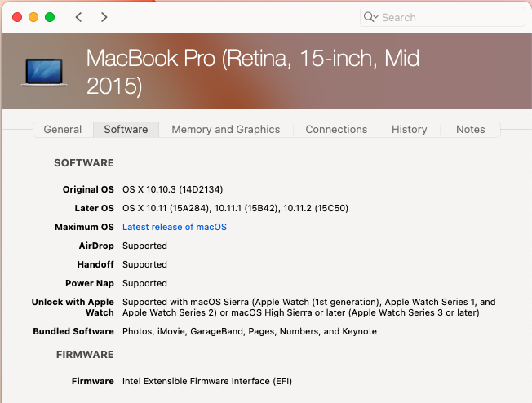The width and height of the screenshot is (532, 403).
Task: Zoom the window with the green button
Action: coord(50,17)
